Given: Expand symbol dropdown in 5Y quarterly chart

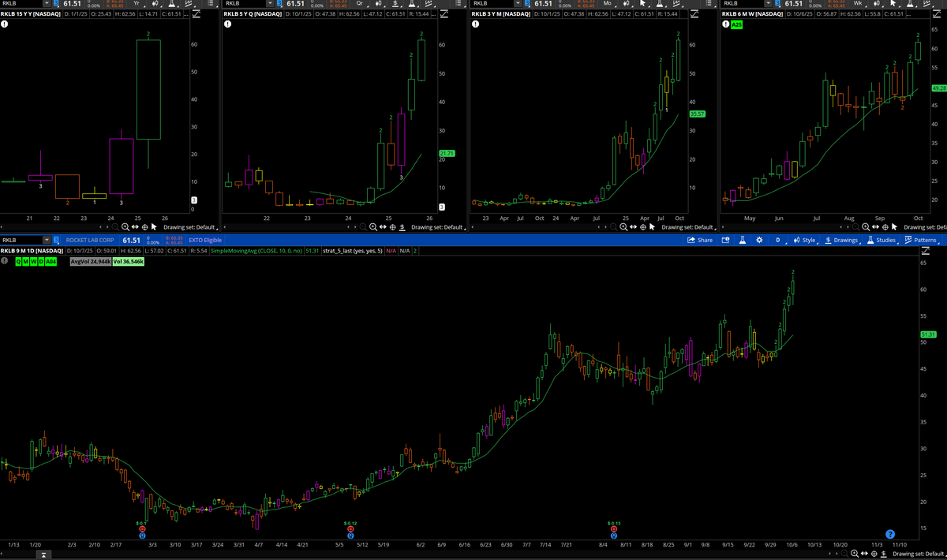Looking at the screenshot, I should tap(271, 3).
